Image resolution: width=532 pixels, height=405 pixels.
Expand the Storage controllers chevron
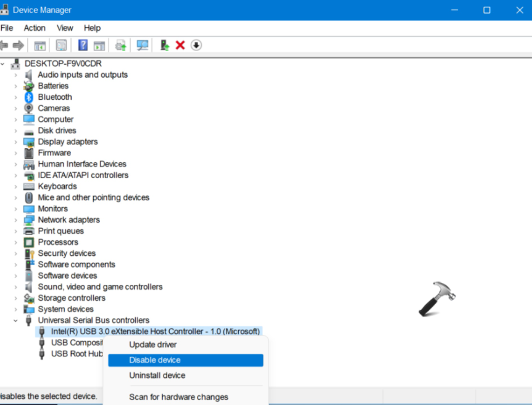coord(15,298)
